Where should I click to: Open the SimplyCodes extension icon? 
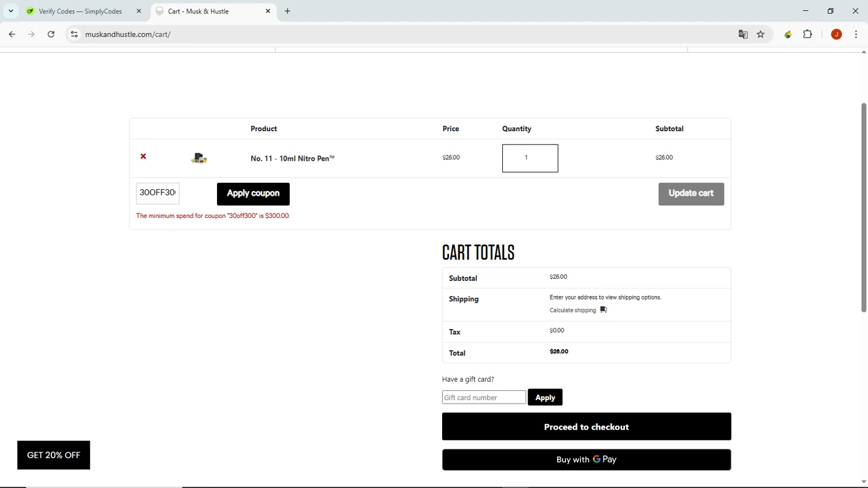pyautogui.click(x=788, y=35)
